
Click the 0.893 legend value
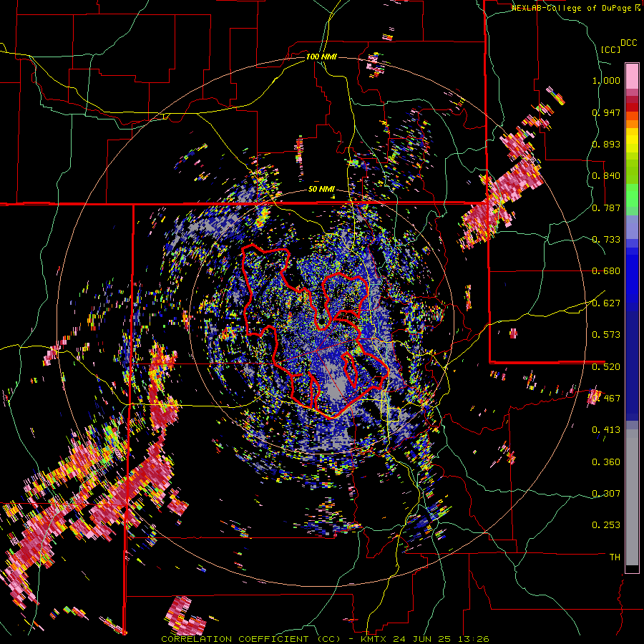[606, 144]
